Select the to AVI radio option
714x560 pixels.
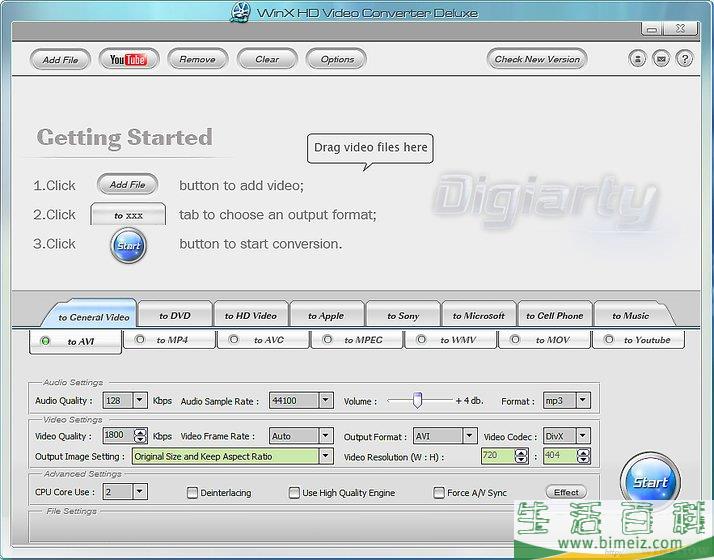pos(46,341)
